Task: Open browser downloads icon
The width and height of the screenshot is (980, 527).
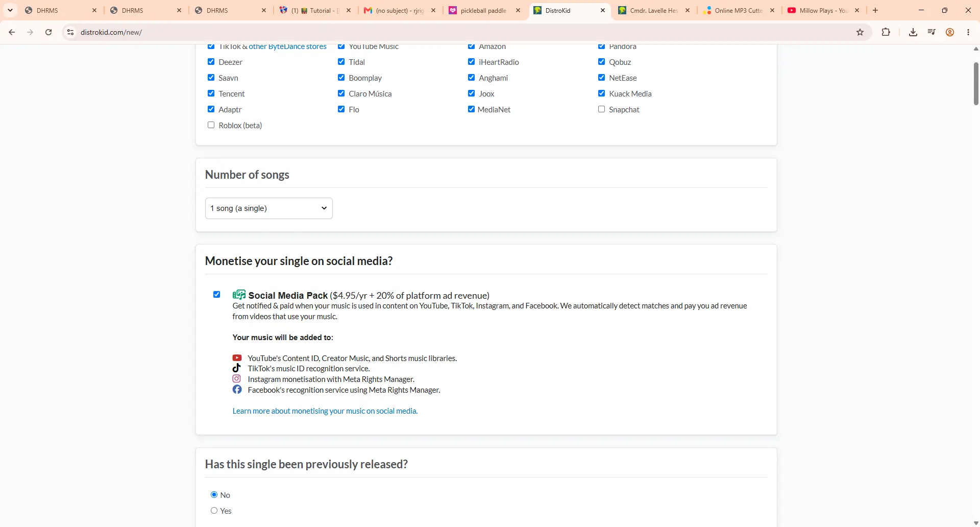Action: [913, 32]
